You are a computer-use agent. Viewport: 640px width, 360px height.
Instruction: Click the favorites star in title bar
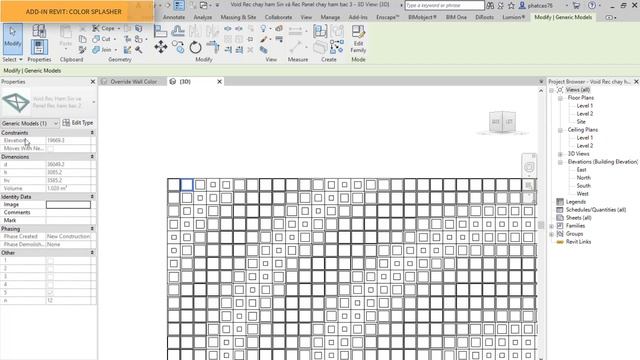[511, 5]
